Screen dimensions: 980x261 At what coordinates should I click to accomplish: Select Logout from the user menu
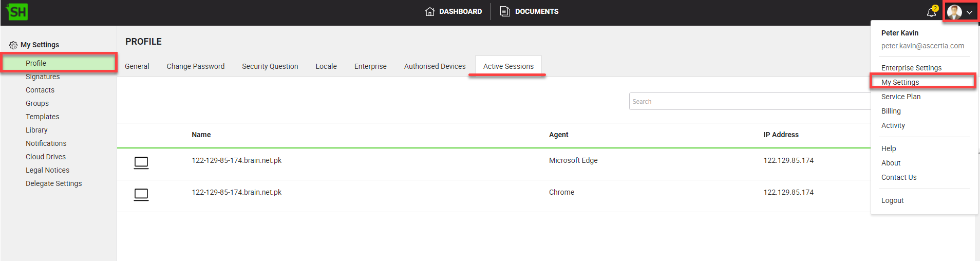click(892, 200)
